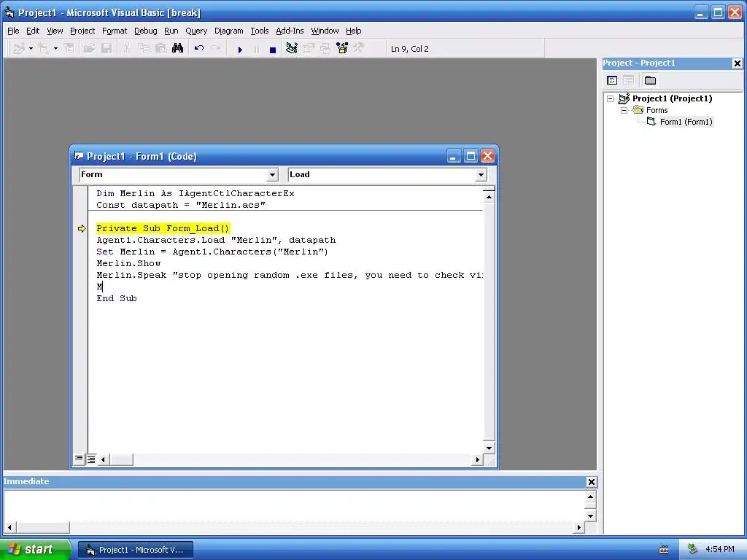747x560 pixels.
Task: Click the View Object icon in Project panel
Action: pyautogui.click(x=629, y=80)
